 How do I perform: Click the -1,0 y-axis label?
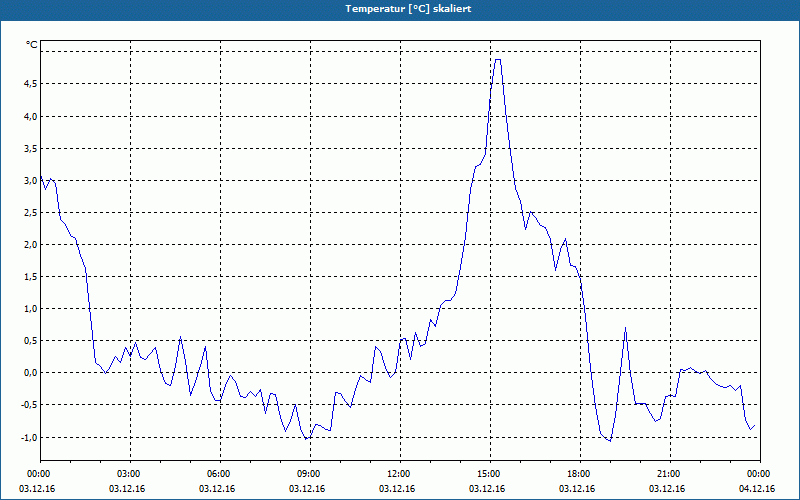click(x=29, y=437)
